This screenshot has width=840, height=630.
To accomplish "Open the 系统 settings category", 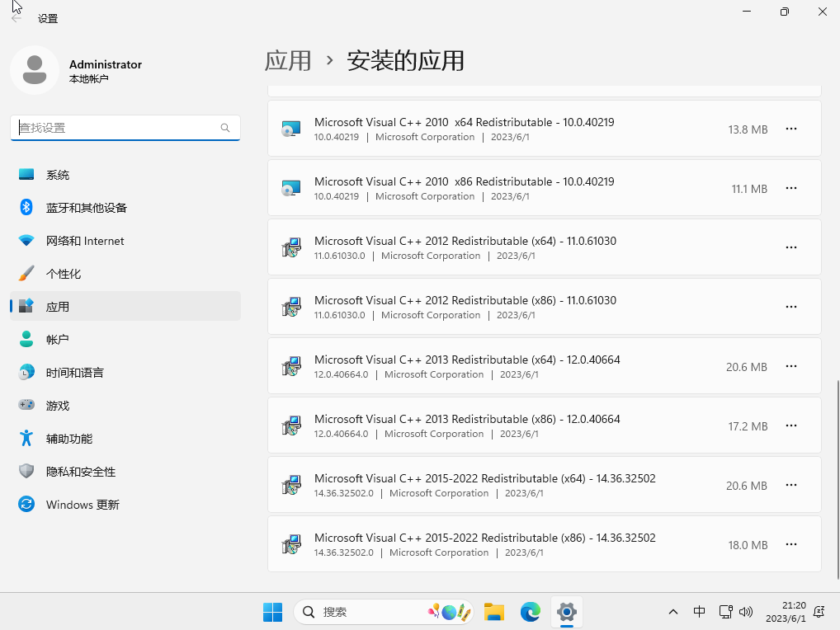I will [125, 175].
